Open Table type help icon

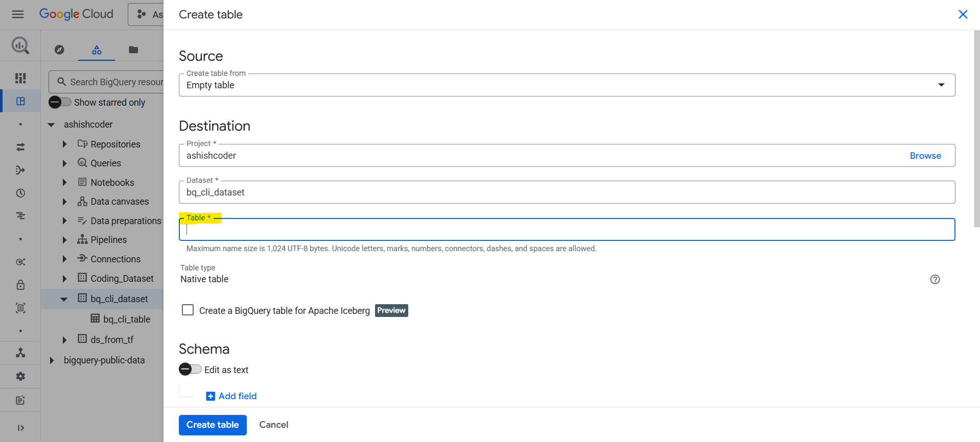pos(935,279)
